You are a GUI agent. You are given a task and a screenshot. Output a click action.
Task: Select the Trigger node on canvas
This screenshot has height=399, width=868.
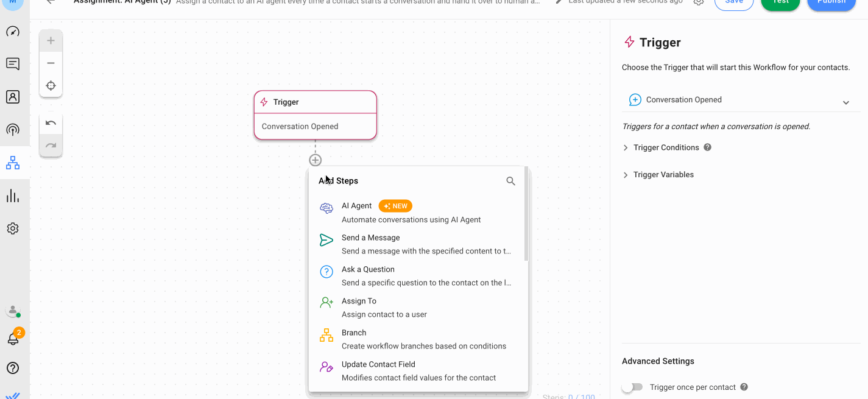[315, 115]
